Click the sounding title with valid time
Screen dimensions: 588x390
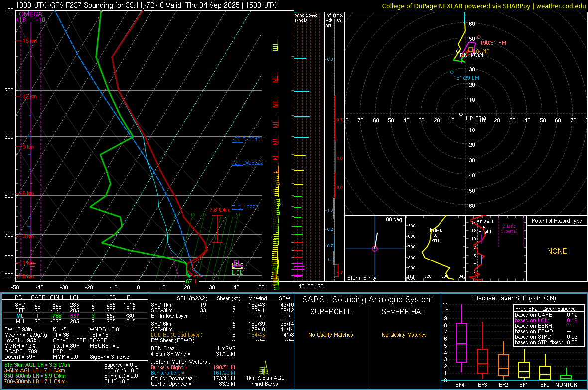click(147, 5)
